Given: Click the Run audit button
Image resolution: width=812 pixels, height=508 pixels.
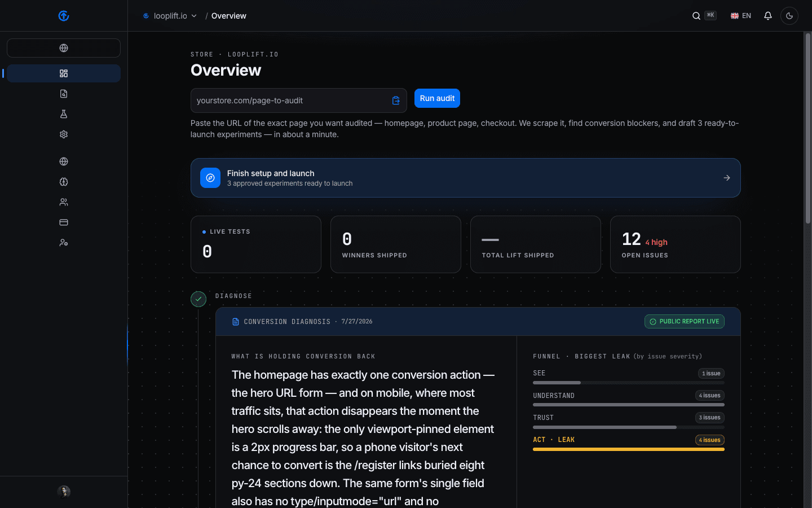Looking at the screenshot, I should 437,98.
